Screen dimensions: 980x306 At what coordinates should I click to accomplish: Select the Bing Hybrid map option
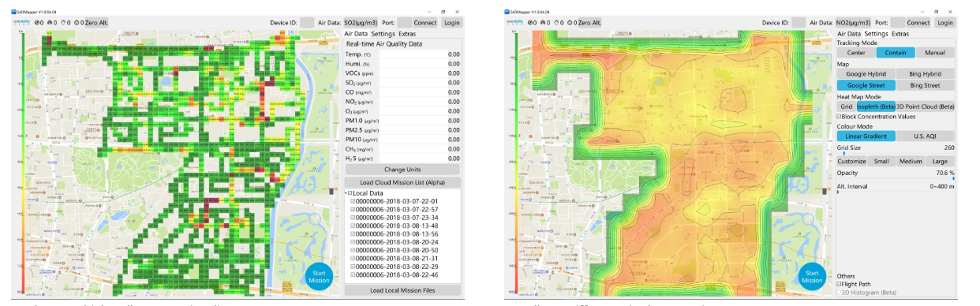tap(926, 73)
